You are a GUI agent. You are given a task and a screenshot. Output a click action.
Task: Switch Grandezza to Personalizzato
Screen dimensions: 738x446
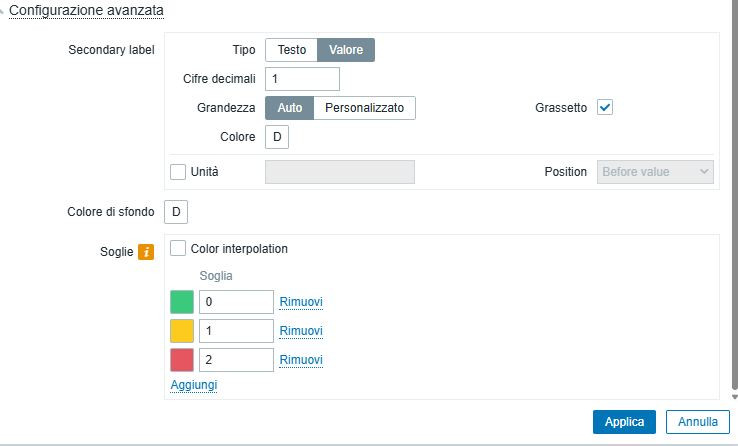[365, 108]
